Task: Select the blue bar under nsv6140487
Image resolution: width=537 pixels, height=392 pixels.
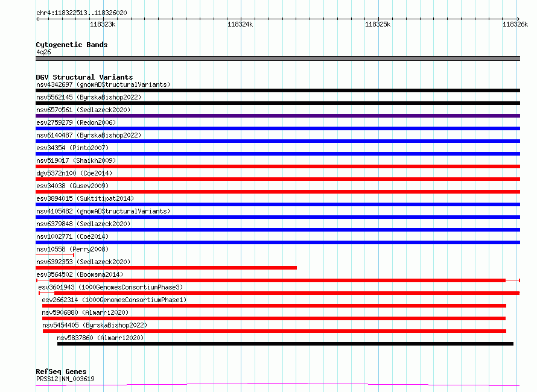Action: pyautogui.click(x=278, y=141)
